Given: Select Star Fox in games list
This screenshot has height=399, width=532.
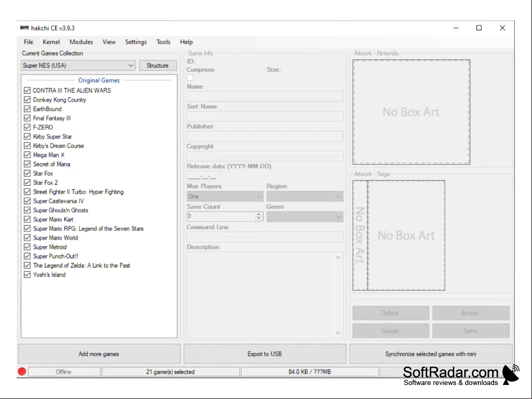Looking at the screenshot, I should pos(43,173).
